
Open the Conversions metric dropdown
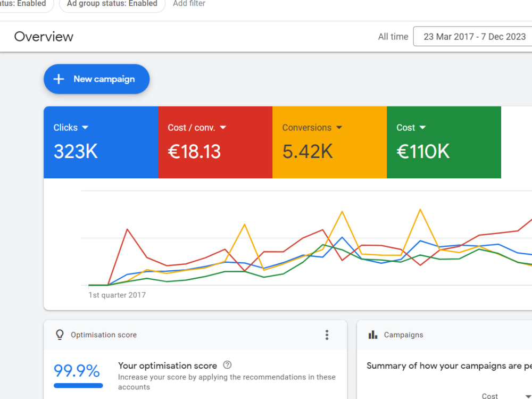click(x=340, y=127)
